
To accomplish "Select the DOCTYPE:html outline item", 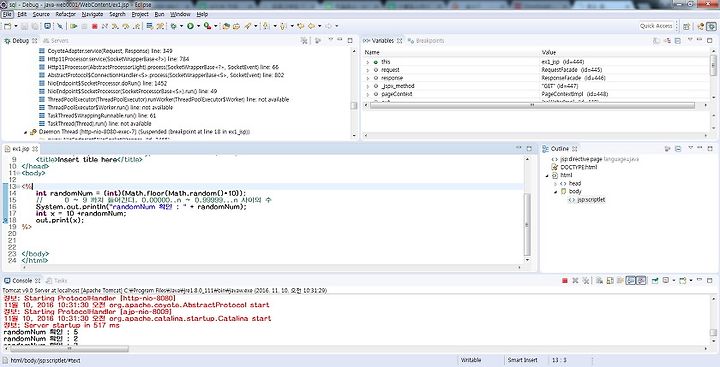I will point(574,167).
